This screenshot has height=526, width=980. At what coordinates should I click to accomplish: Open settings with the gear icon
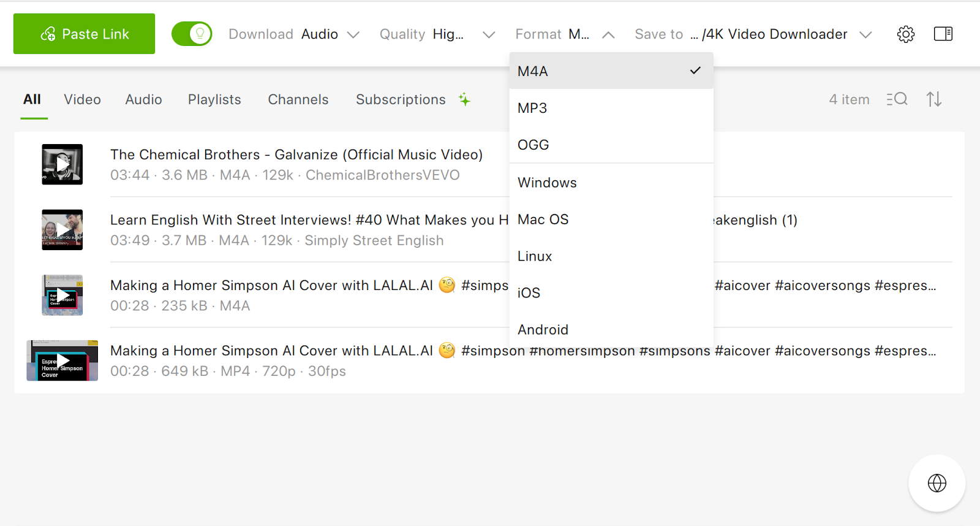pos(906,34)
